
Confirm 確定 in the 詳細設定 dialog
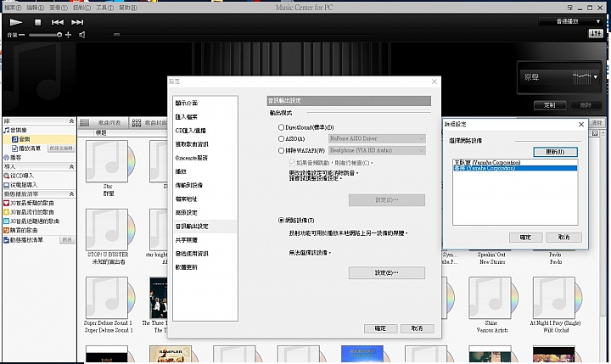[525, 238]
